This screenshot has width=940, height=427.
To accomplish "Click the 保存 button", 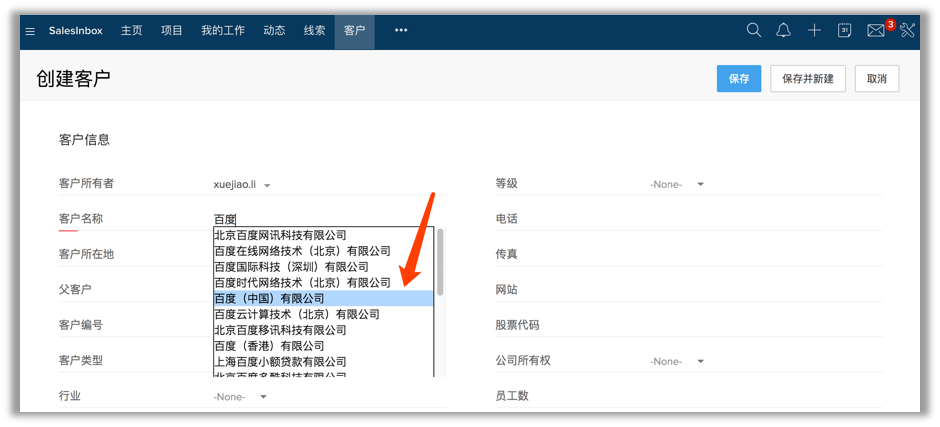I will pos(739,79).
